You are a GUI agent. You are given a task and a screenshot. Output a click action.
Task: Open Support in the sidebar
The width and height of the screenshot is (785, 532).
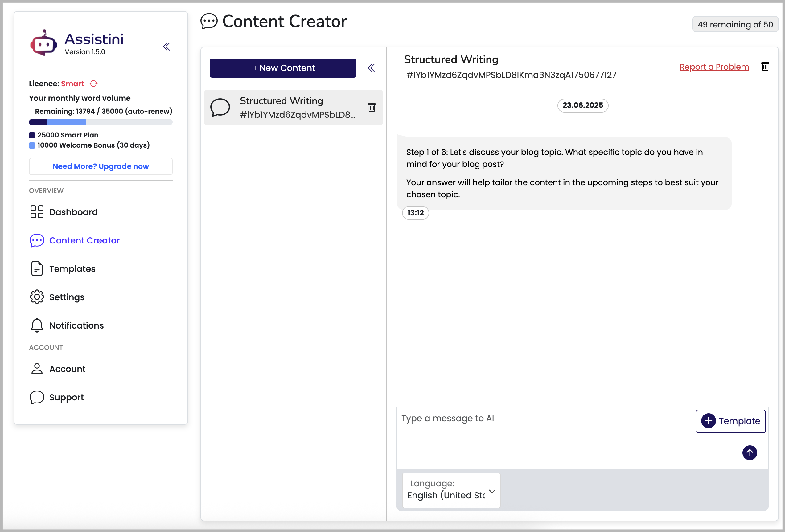57,397
